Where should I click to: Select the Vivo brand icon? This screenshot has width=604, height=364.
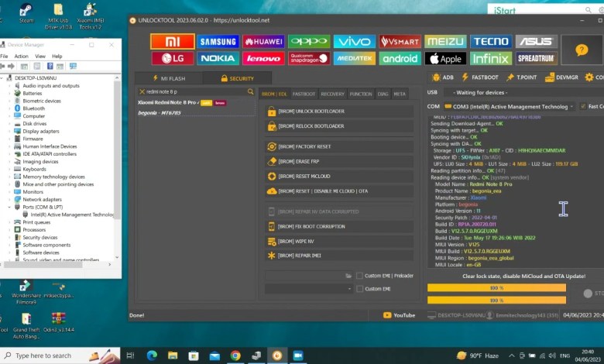coord(355,41)
